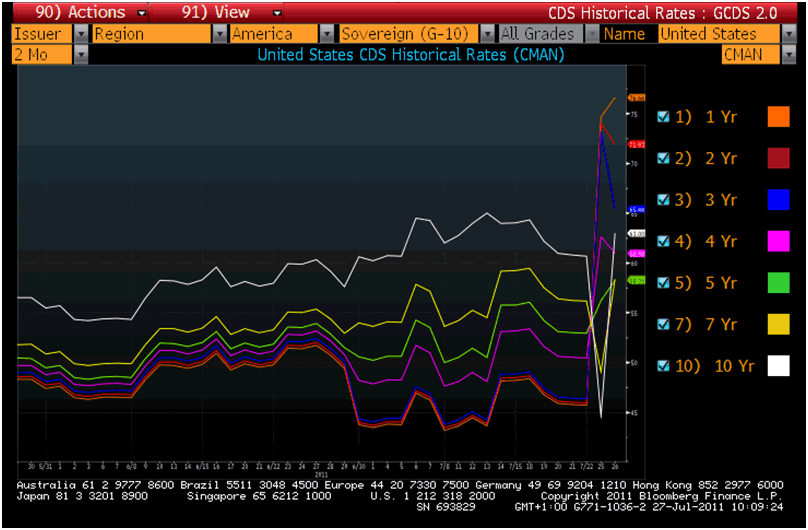Click the white 10 Yr color swatch

[x=779, y=366]
